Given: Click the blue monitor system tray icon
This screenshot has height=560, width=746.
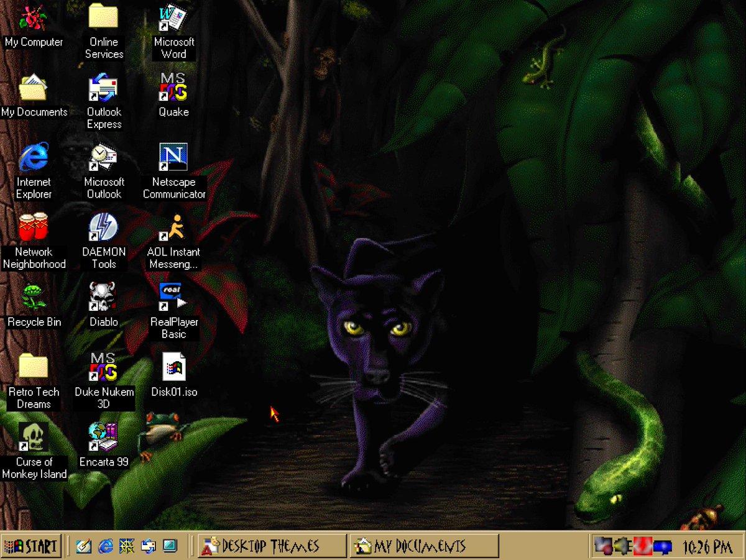Looking at the screenshot, I should point(663,547).
